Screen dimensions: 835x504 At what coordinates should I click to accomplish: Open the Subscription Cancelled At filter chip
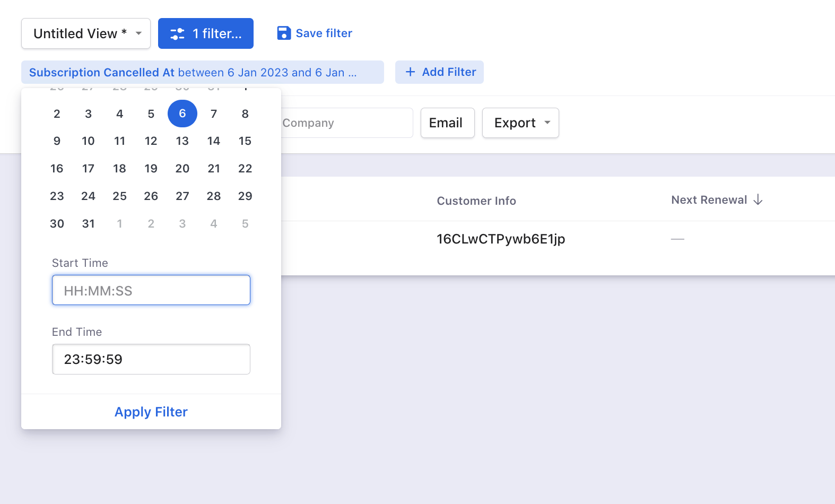pos(202,72)
